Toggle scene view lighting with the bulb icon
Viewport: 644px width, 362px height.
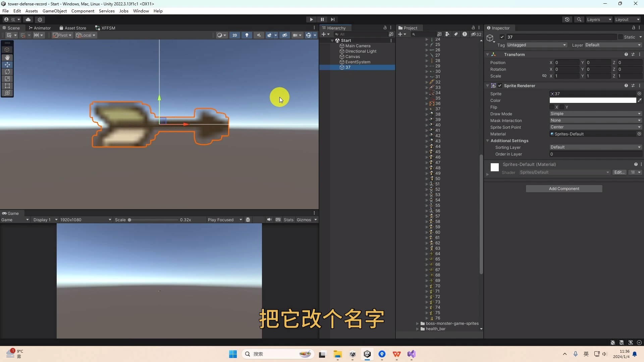pyautogui.click(x=247, y=35)
